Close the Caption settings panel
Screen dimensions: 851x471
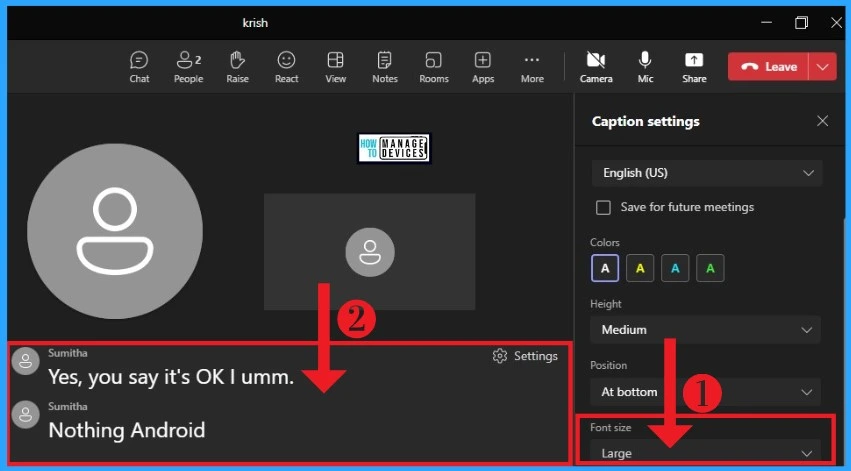coord(822,121)
